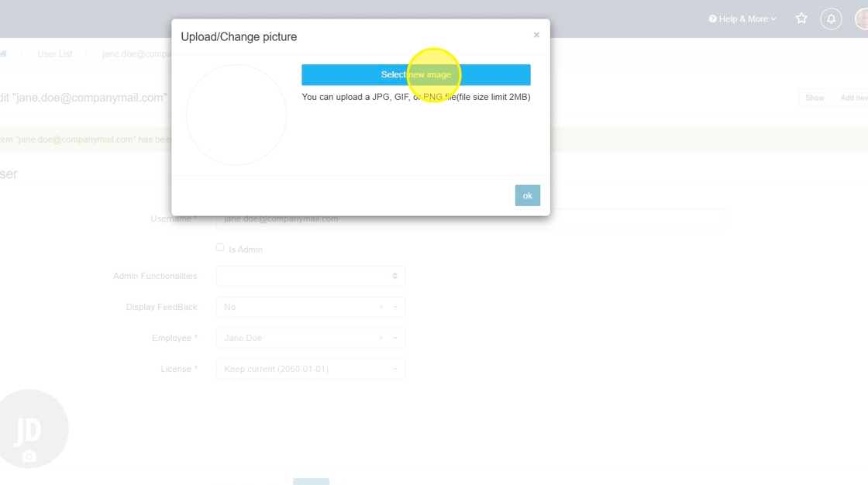The image size is (868, 485).
Task: Open the Display FeedBack dropdown
Action: (x=298, y=308)
